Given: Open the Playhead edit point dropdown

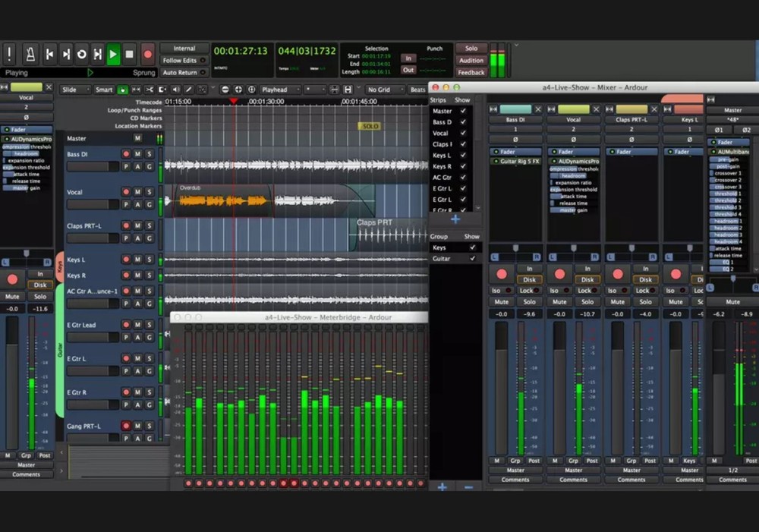Looking at the screenshot, I should (279, 90).
